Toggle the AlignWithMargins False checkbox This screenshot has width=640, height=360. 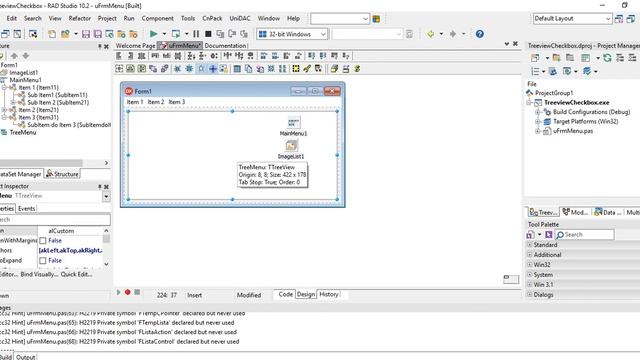point(43,241)
